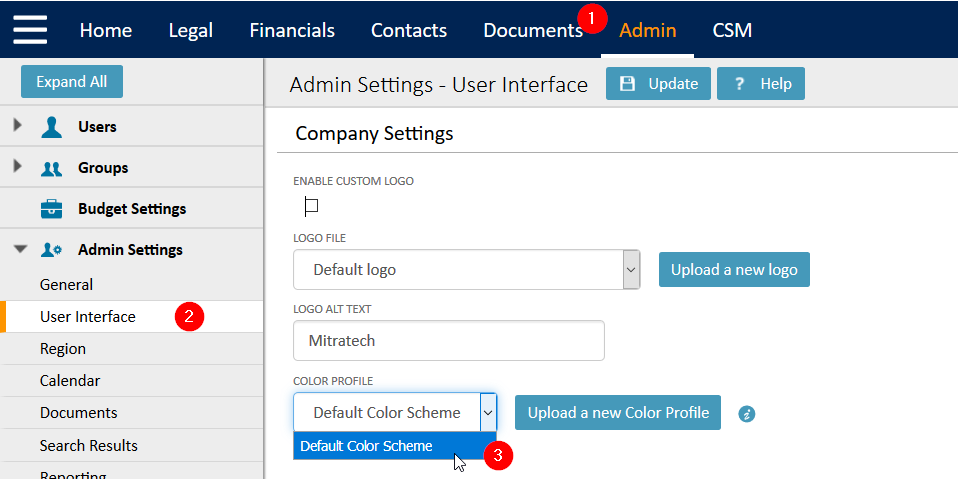Open the Logo File dropdown
Viewport: 958px width, 479px height.
click(x=467, y=269)
